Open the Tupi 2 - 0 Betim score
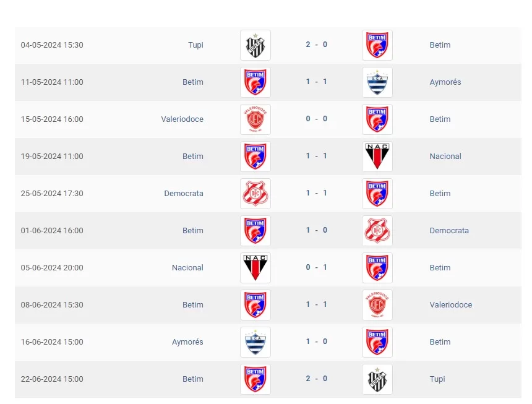Image resolution: width=532 pixels, height=404 pixels. click(x=316, y=45)
